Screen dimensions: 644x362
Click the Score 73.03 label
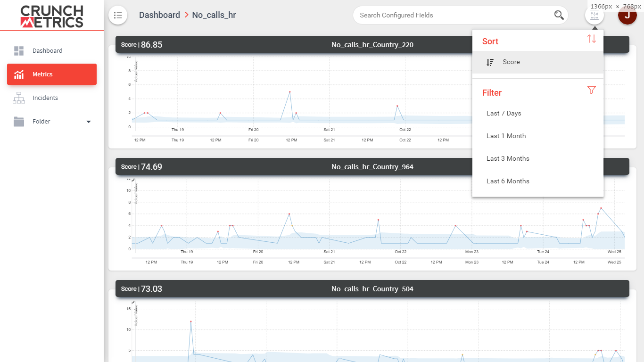(x=141, y=289)
